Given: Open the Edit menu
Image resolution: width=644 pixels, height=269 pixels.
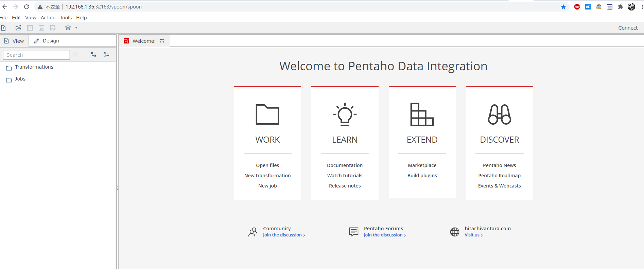Looking at the screenshot, I should pos(16,18).
